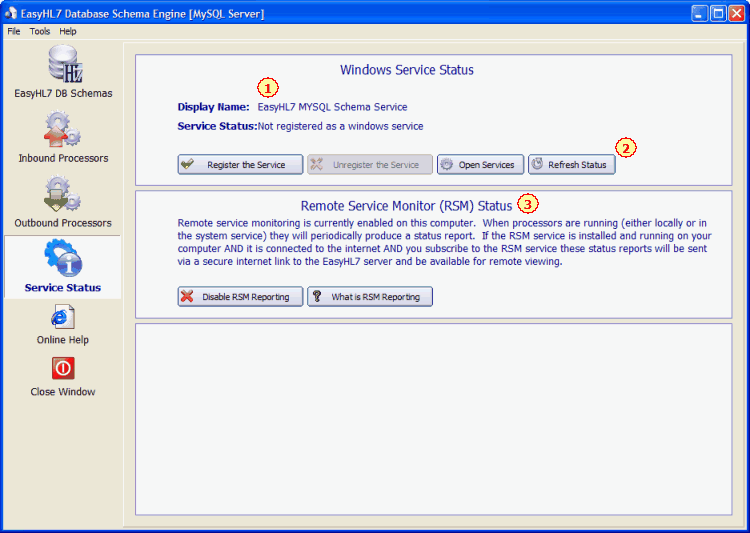
Task: Open the Online Help page icon
Action: click(x=63, y=318)
